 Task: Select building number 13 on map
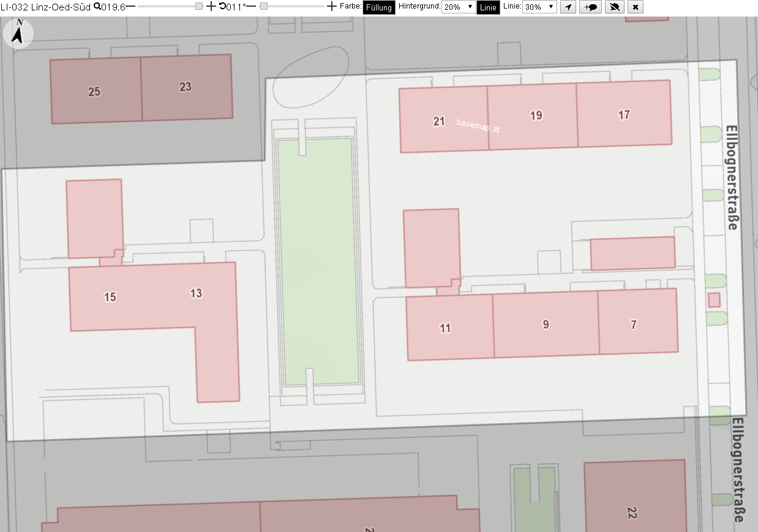pyautogui.click(x=196, y=293)
